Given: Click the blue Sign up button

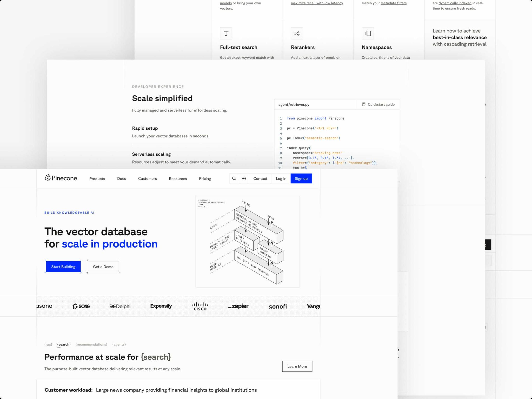Looking at the screenshot, I should 301,178.
